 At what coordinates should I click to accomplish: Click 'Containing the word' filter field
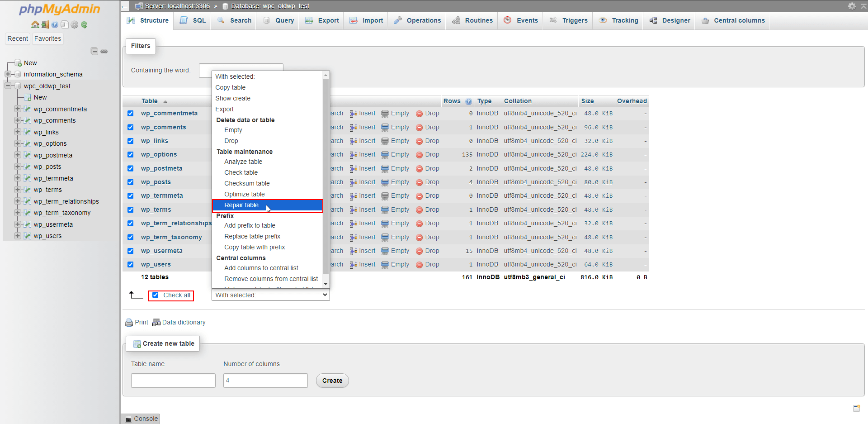click(x=241, y=71)
